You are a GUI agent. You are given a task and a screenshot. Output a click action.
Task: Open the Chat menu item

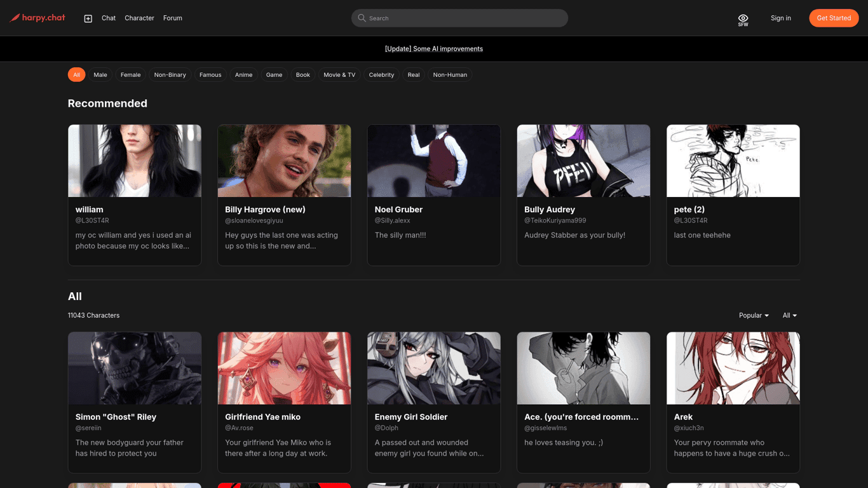click(x=109, y=18)
